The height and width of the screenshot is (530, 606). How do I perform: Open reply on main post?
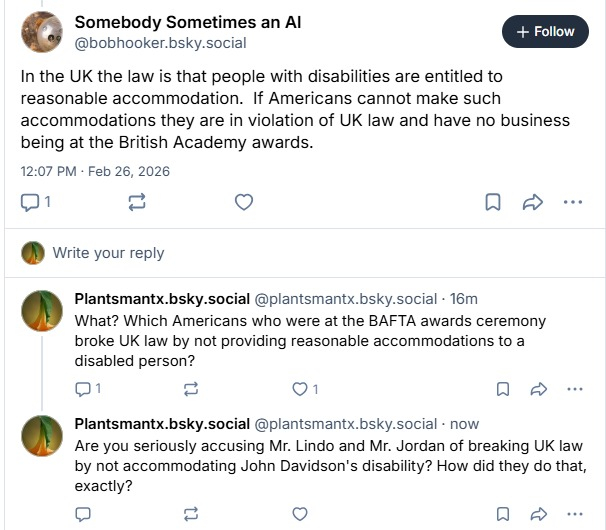(x=36, y=202)
